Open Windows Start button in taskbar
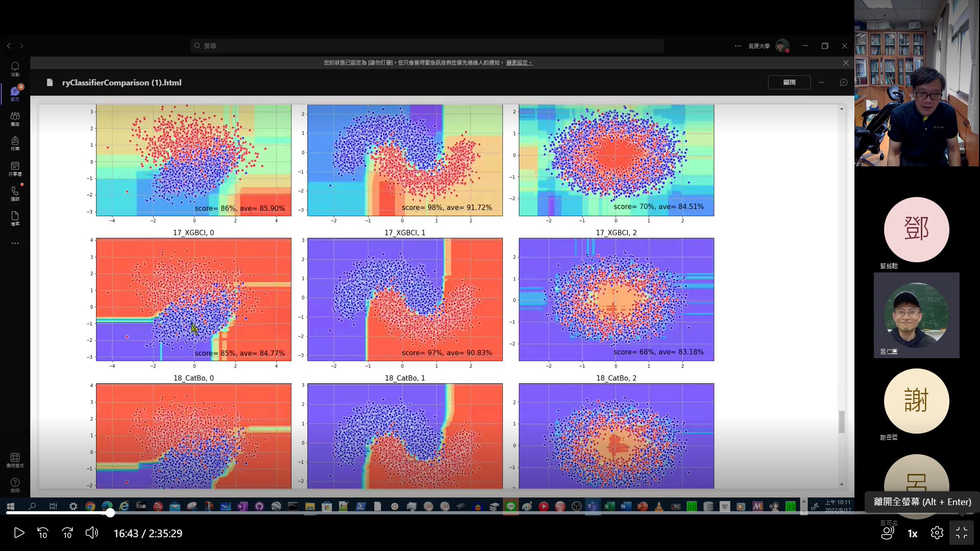 coord(10,506)
